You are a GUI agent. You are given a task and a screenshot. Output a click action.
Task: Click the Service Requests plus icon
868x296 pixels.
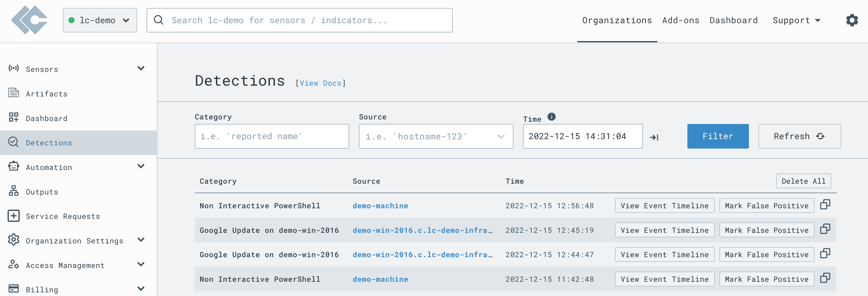(14, 216)
